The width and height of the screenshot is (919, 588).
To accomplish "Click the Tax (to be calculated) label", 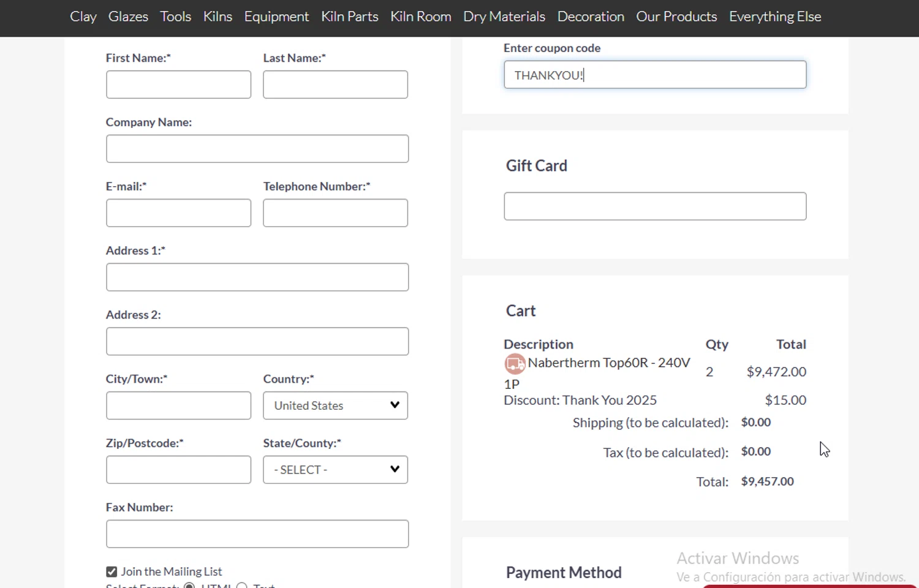I will click(x=666, y=453).
